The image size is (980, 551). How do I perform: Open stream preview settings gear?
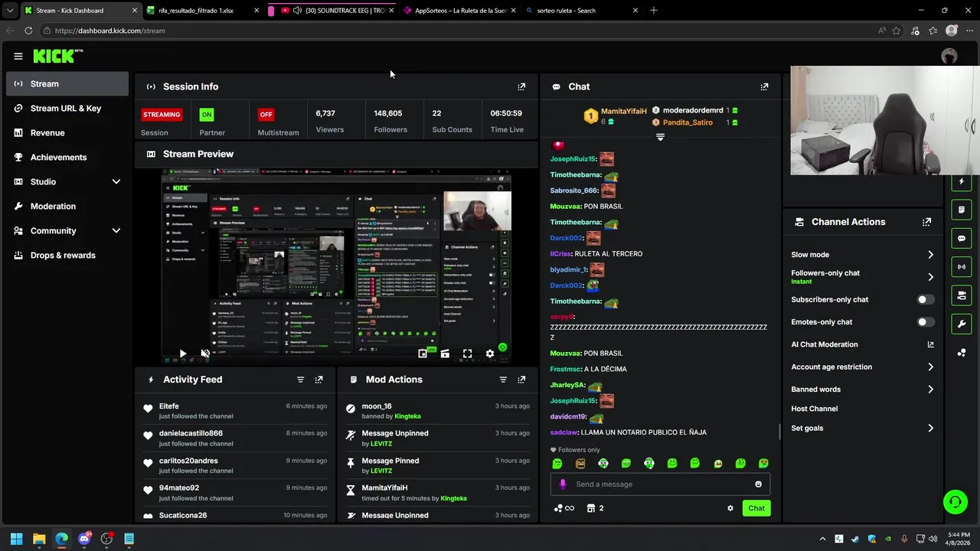coord(490,354)
